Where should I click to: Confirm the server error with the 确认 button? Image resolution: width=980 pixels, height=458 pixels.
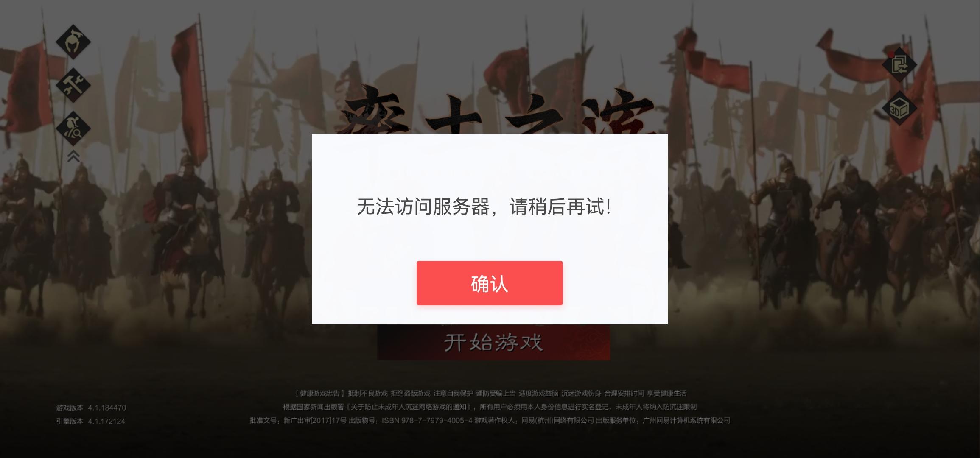coord(490,283)
